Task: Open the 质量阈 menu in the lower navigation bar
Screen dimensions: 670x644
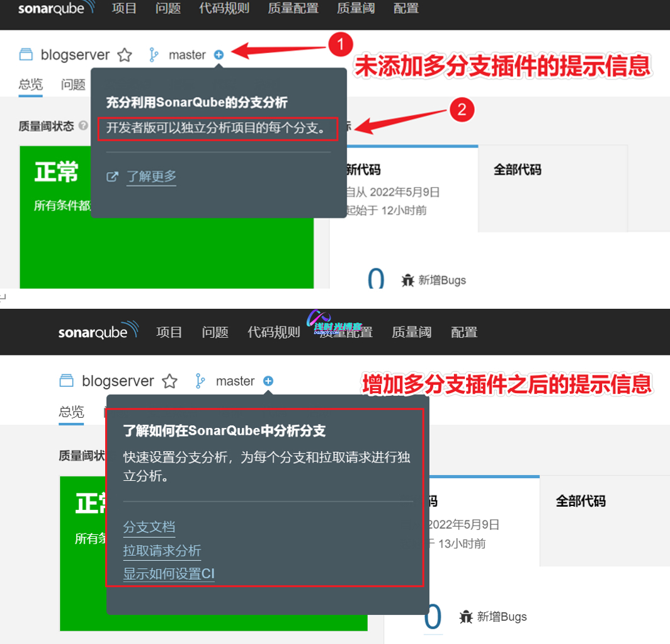Action: click(411, 332)
